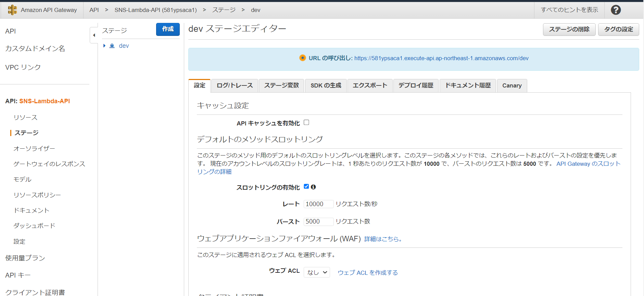The width and height of the screenshot is (644, 296).
Task: Open the SDK の生成 tab
Action: pyautogui.click(x=326, y=85)
